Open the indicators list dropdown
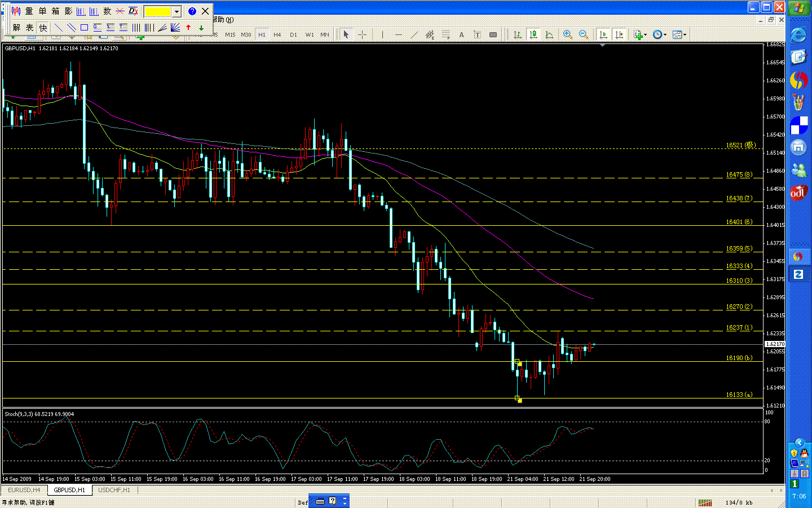The width and height of the screenshot is (812, 508). coord(640,34)
